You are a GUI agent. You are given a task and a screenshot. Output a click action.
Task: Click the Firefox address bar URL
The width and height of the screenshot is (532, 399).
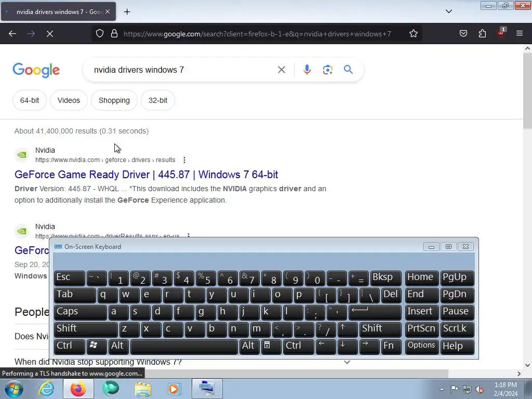tap(257, 34)
